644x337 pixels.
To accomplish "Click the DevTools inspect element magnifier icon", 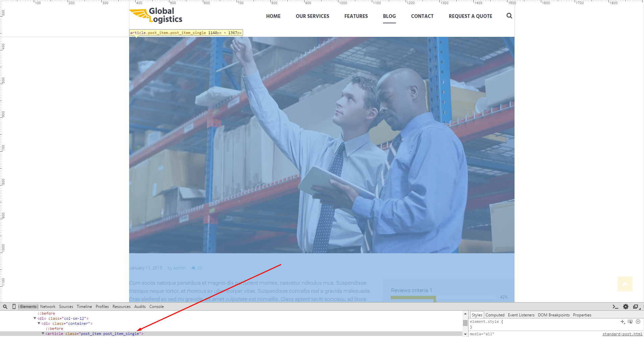I will pos(5,307).
